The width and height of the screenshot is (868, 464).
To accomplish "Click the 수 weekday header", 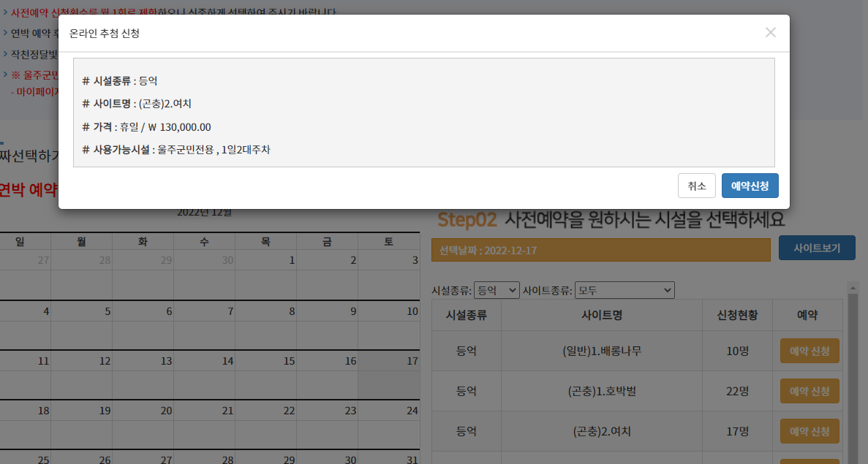I will [x=204, y=241].
